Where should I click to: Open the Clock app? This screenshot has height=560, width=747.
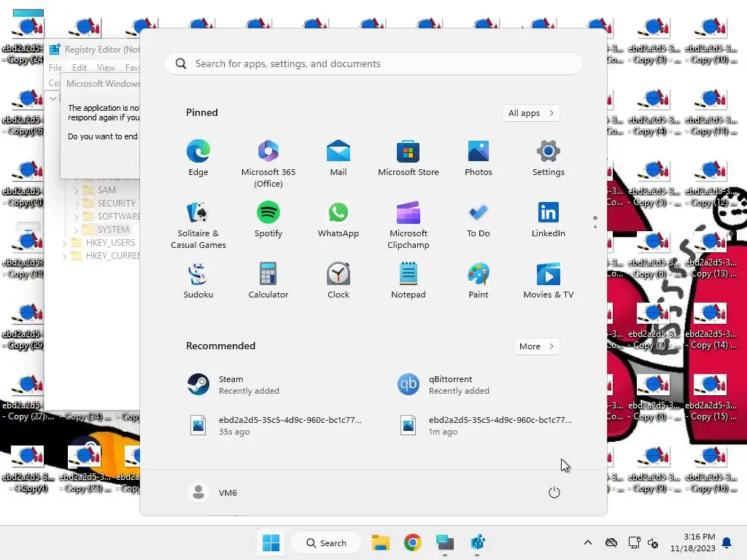coord(338,281)
